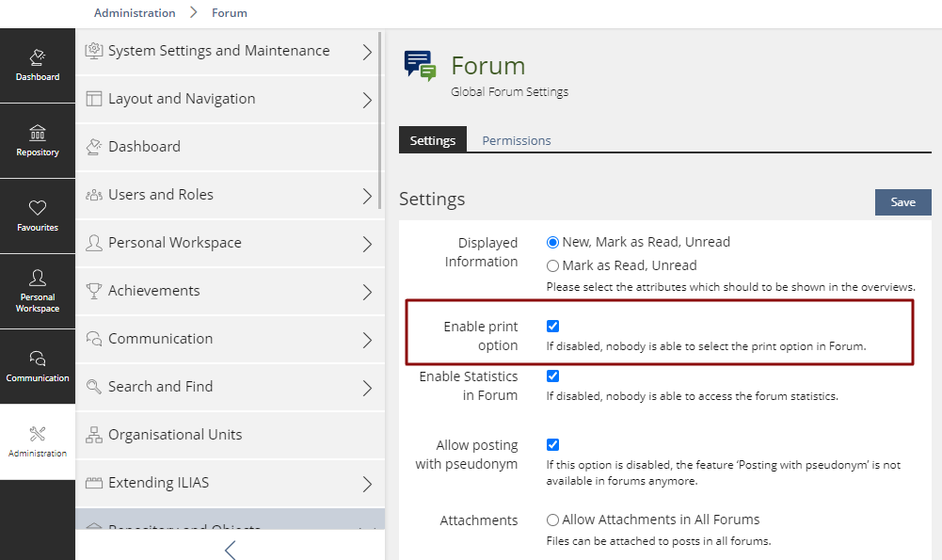Switch to the Permissions tab
This screenshot has width=942, height=560.
(x=517, y=140)
